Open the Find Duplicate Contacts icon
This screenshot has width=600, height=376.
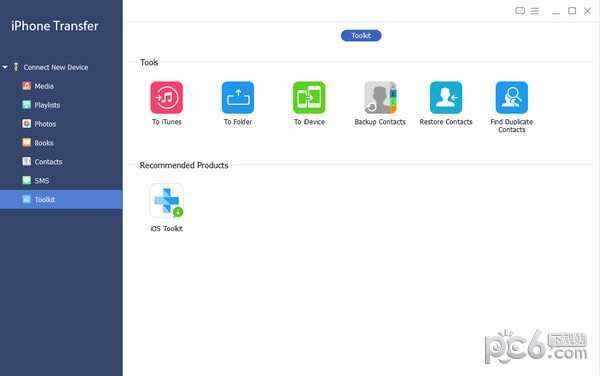click(512, 98)
